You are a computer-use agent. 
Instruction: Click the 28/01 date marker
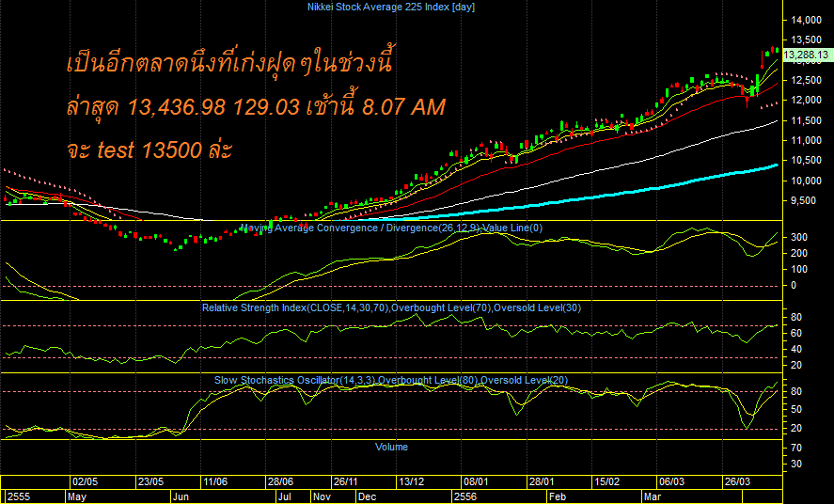point(542,482)
